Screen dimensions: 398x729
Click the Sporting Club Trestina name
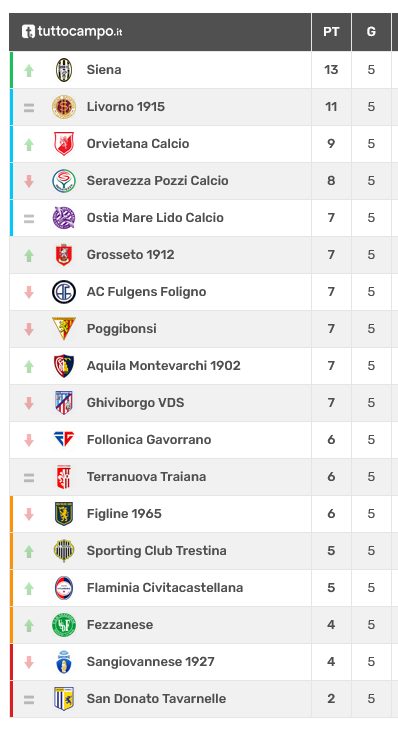(x=157, y=550)
